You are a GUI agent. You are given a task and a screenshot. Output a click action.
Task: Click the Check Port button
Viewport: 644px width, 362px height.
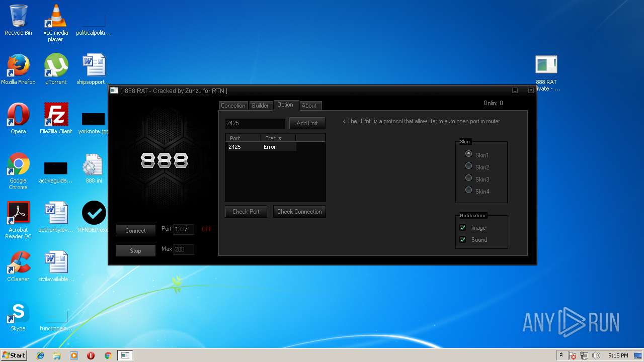(x=246, y=212)
